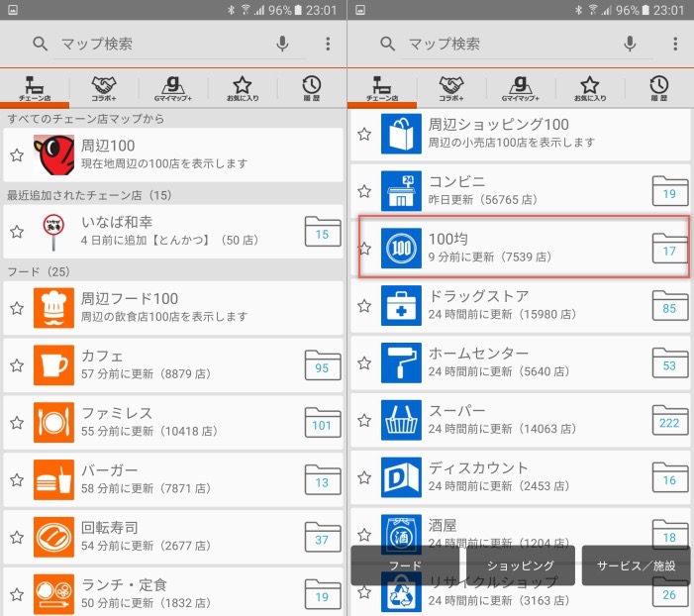Tap the microphone icon in right screen
Image resolution: width=694 pixels, height=616 pixels.
[630, 44]
